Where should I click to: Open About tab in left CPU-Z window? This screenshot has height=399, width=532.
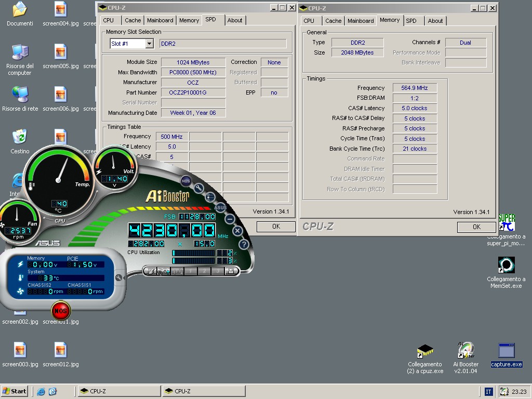coord(235,20)
